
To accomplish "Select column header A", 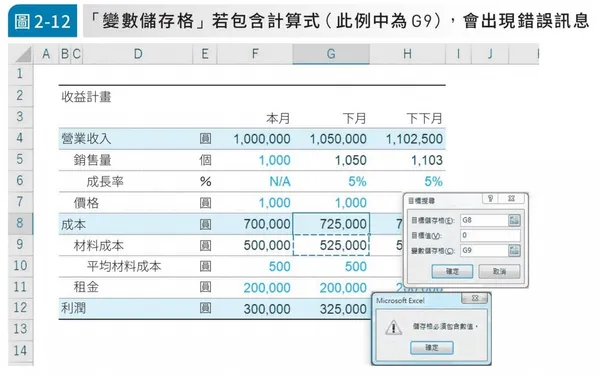I will [46, 54].
